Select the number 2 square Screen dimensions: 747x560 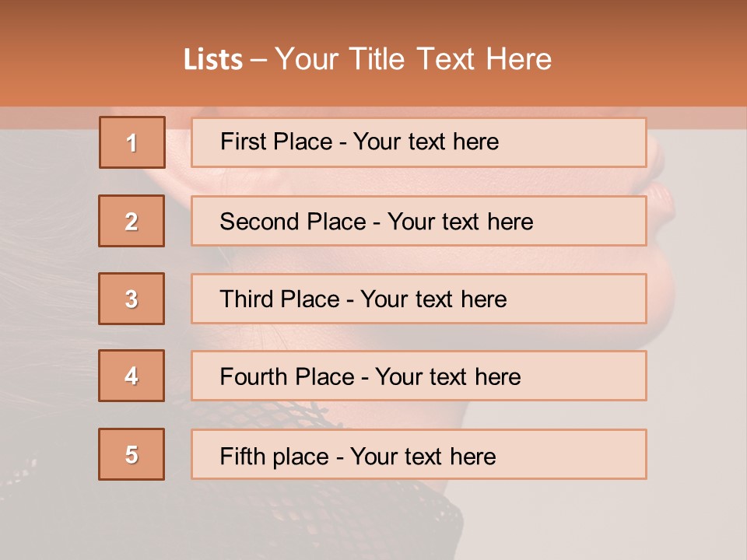click(x=132, y=221)
